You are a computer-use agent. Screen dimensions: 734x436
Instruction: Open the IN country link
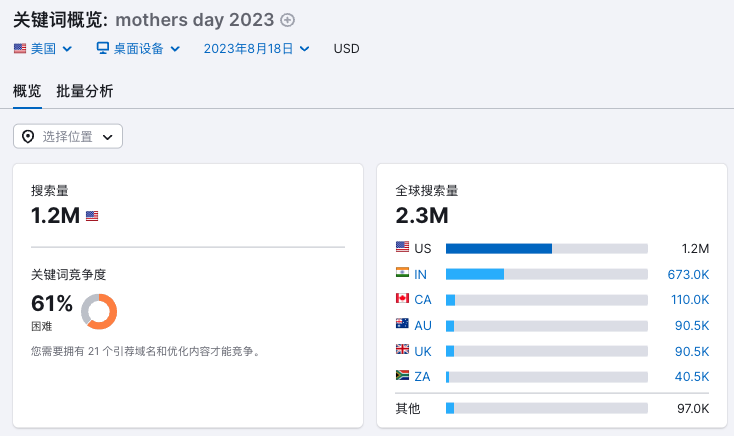pos(421,274)
